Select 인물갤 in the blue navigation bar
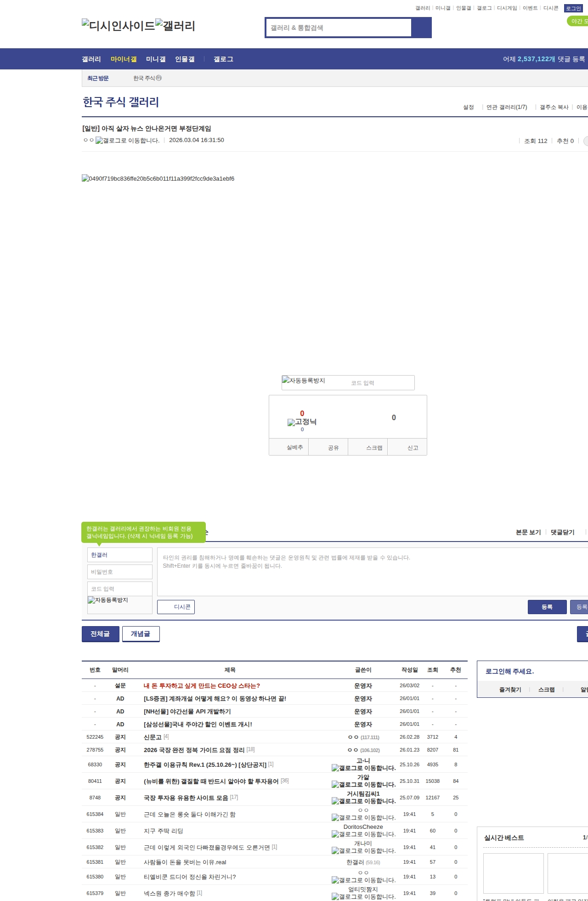Image resolution: width=588 pixels, height=901 pixels. [x=185, y=59]
